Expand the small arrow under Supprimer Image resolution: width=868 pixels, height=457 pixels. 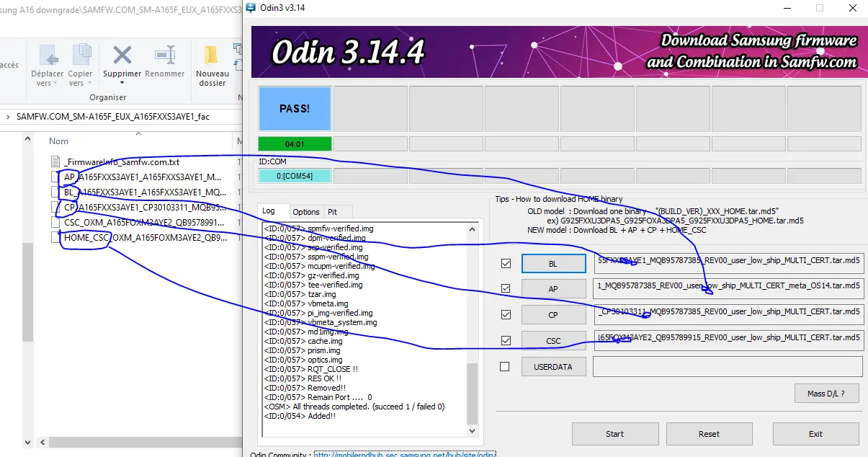(122, 83)
